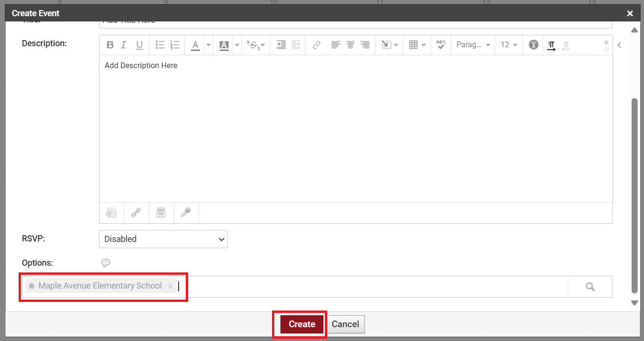Click the comment bubble Options icon

106,263
